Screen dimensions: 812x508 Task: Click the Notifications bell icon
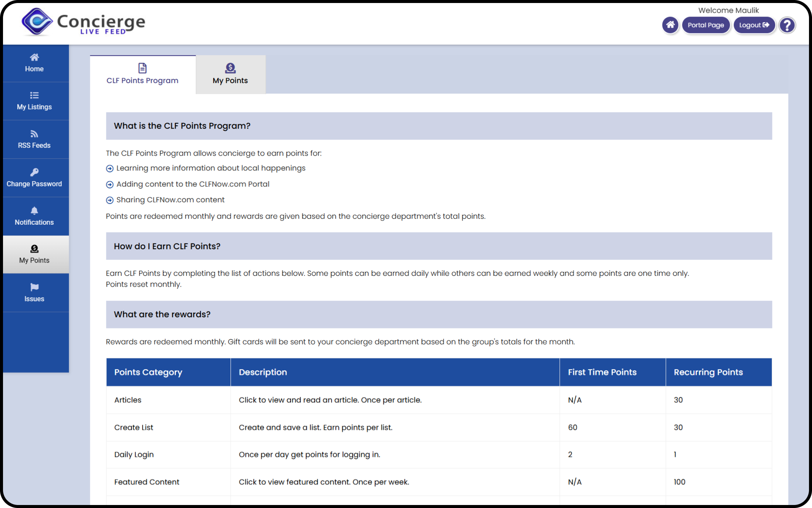[x=34, y=210]
